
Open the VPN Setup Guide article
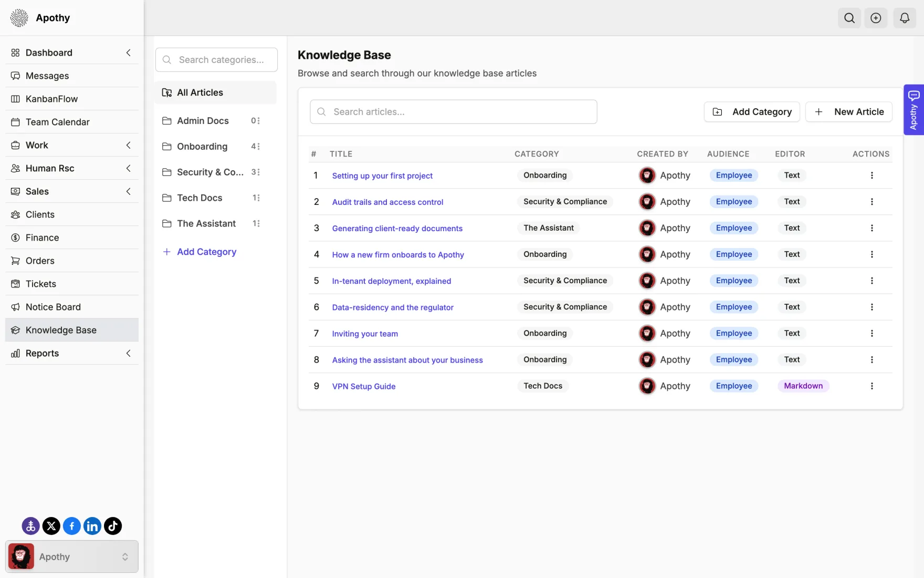[364, 386]
